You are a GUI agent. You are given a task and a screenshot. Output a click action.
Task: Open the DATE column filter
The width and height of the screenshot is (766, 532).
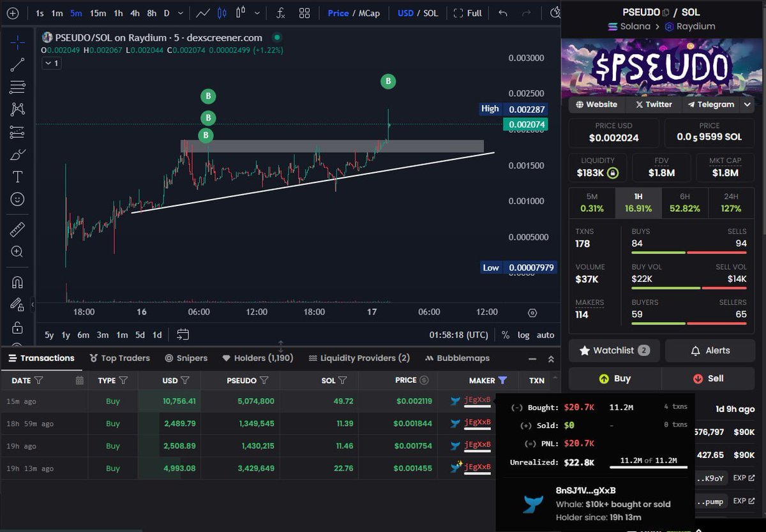(38, 380)
